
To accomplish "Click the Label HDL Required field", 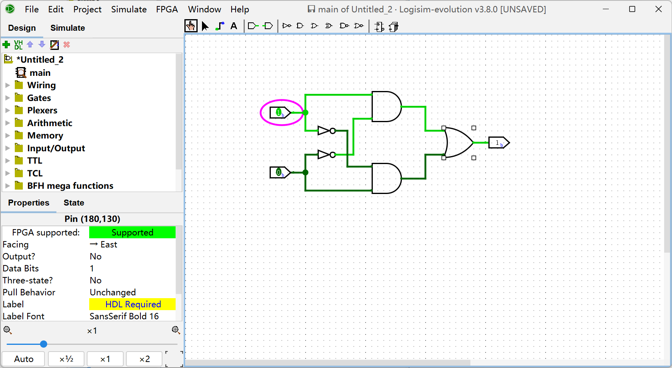I will pos(132,304).
